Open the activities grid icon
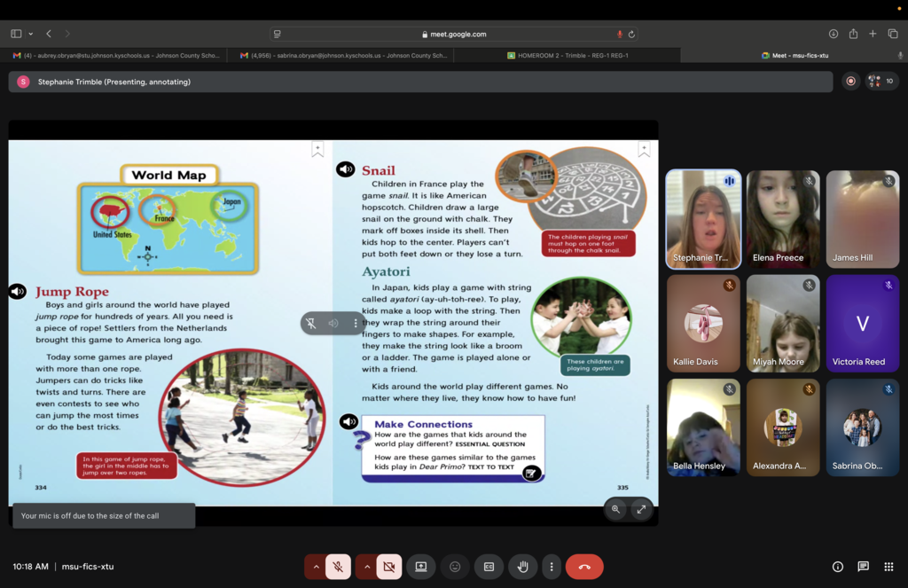The width and height of the screenshot is (908, 588). pyautogui.click(x=889, y=567)
